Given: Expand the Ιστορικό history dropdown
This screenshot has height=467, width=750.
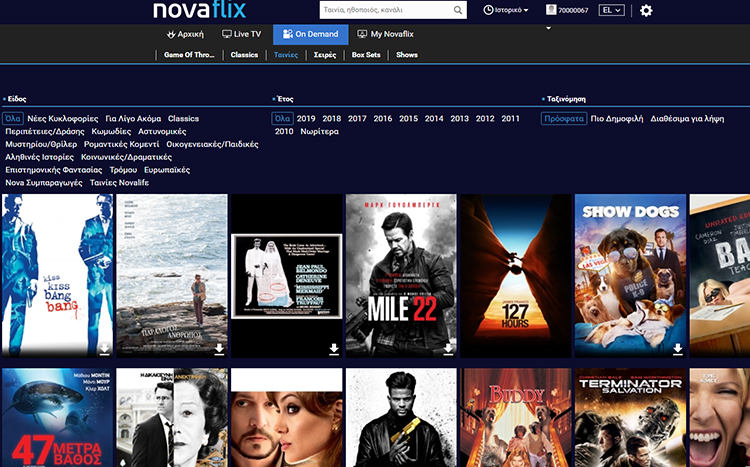Looking at the screenshot, I should [x=506, y=10].
